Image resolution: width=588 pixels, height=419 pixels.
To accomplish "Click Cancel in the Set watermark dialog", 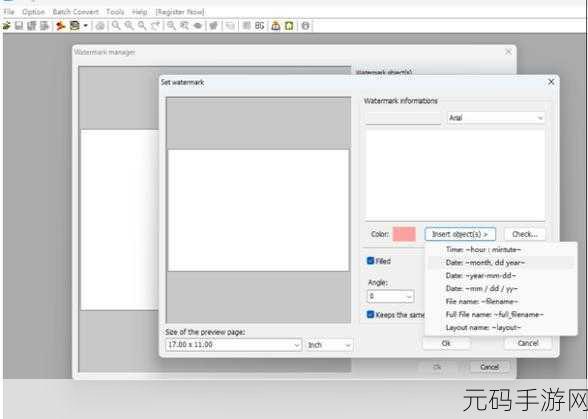I will point(528,343).
